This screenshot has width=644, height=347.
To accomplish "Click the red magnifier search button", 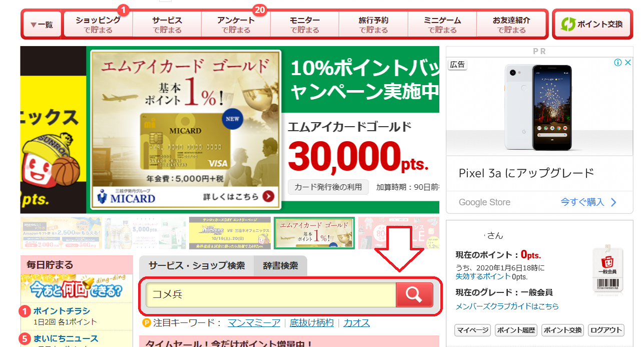I will point(414,295).
